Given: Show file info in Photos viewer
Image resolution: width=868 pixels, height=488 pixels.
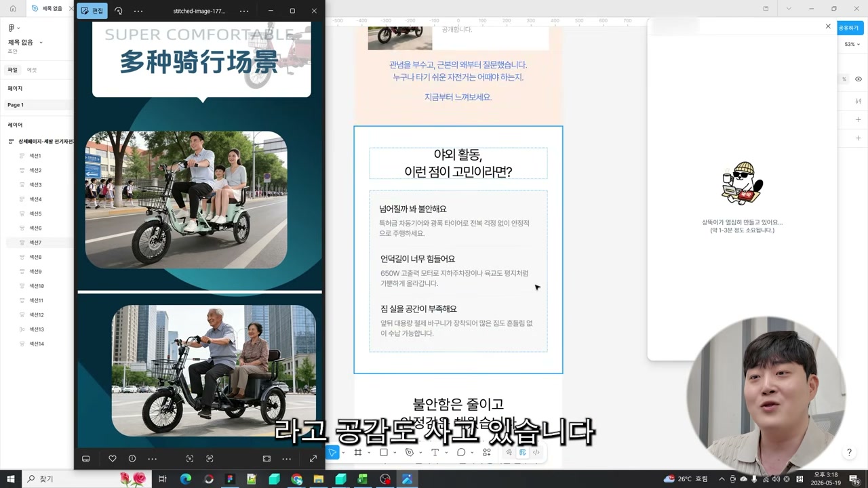Looking at the screenshot, I should (x=132, y=459).
